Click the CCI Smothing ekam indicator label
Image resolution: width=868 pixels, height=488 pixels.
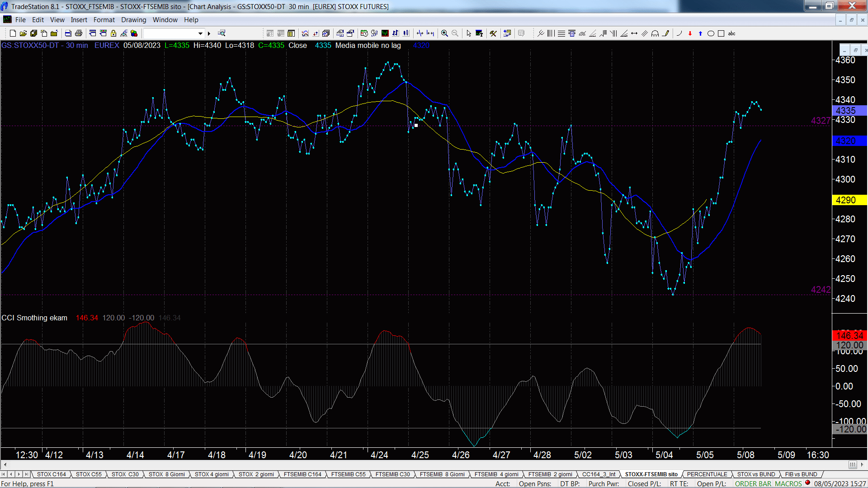coord(34,318)
